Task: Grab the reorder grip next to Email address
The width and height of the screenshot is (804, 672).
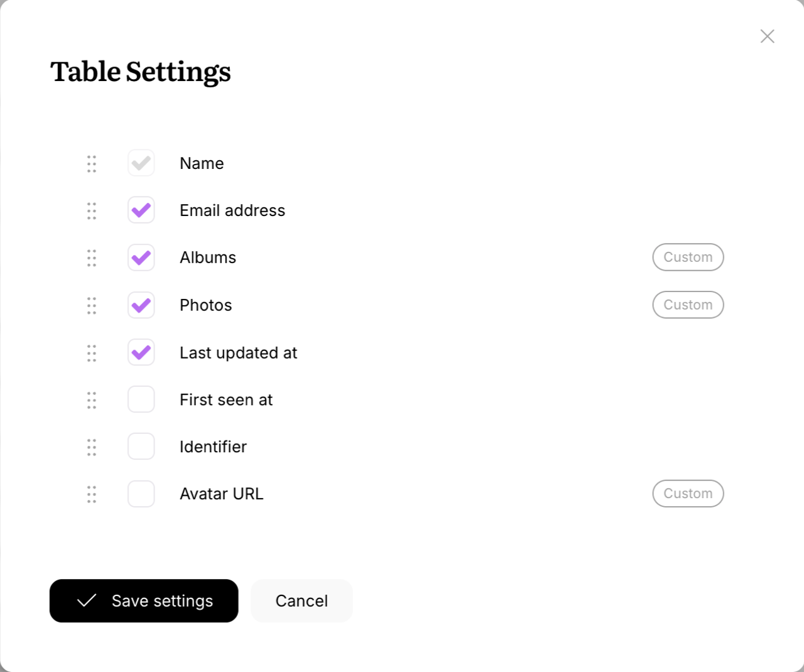Action: coord(91,211)
